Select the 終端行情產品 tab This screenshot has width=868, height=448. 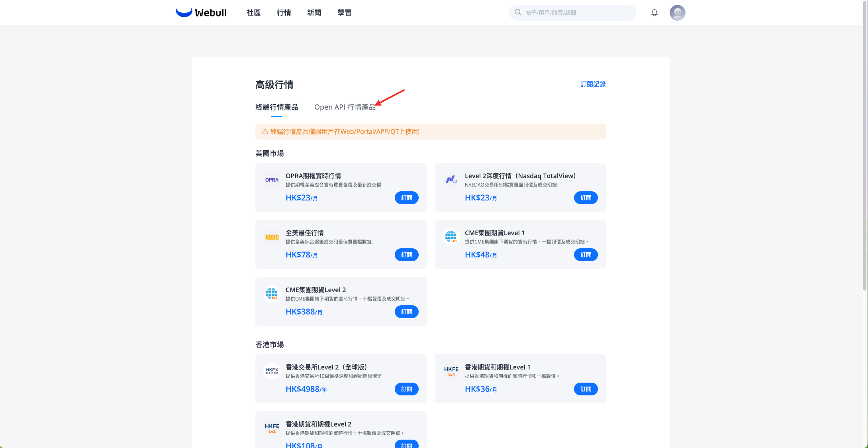pos(276,107)
